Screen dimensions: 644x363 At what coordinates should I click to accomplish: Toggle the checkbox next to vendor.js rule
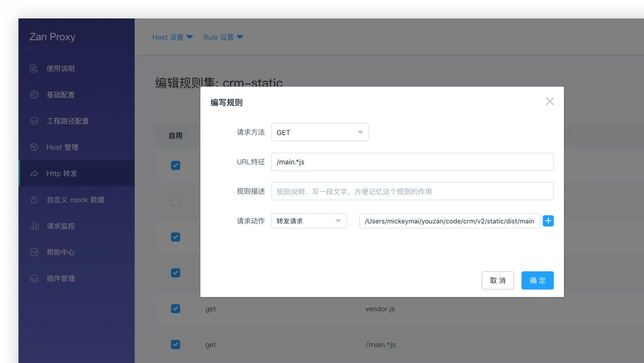point(175,309)
